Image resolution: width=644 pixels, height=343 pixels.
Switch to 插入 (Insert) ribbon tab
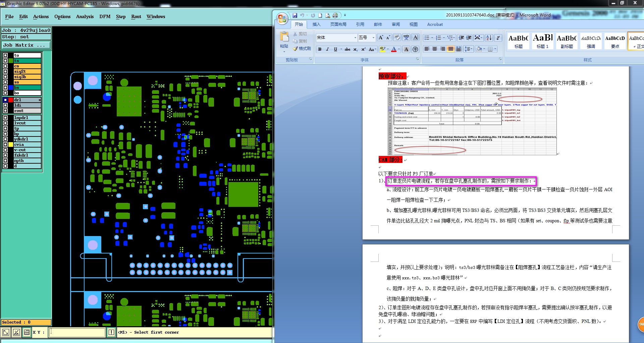316,24
